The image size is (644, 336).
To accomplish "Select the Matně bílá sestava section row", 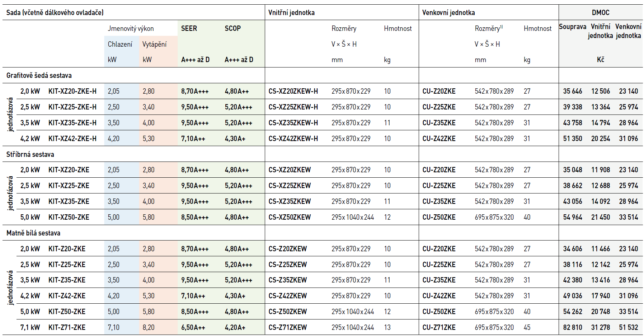I will pos(33,233).
